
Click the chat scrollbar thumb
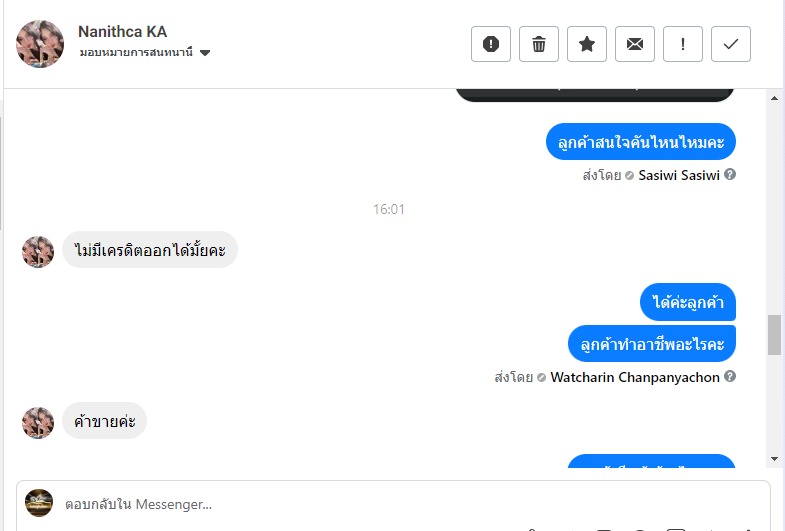[774, 335]
